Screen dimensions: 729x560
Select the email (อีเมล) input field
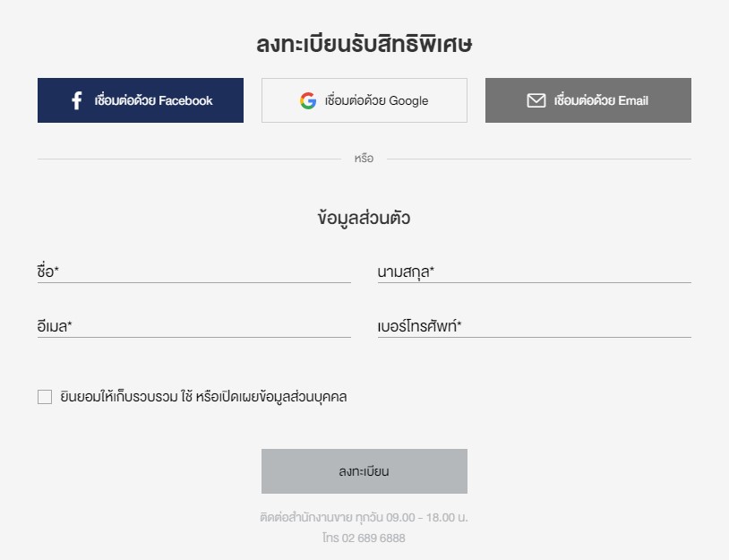(193, 326)
